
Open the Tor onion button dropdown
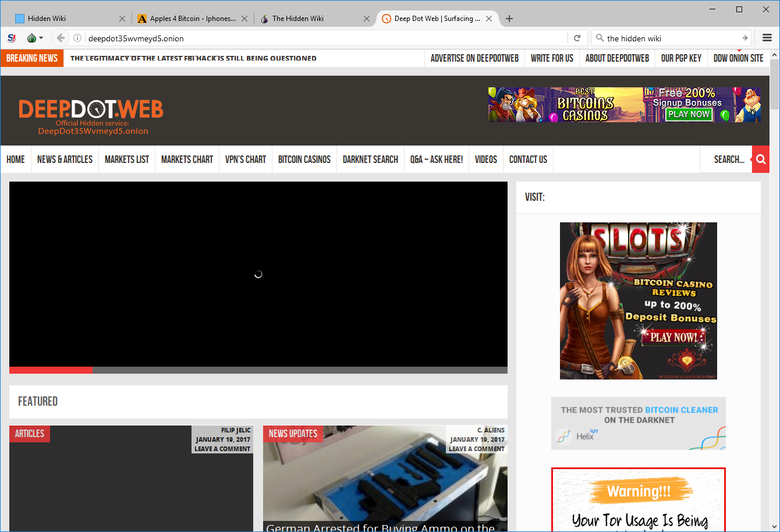pyautogui.click(x=35, y=38)
